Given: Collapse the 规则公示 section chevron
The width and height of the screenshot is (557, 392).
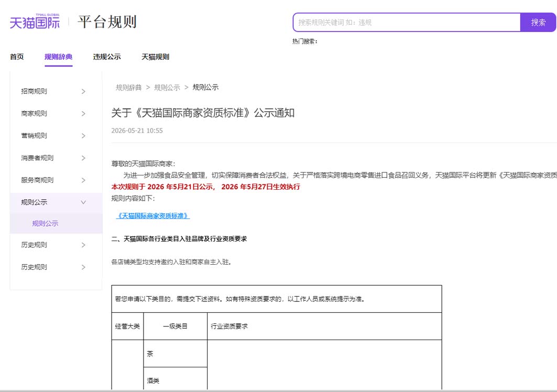Looking at the screenshot, I should tap(83, 202).
